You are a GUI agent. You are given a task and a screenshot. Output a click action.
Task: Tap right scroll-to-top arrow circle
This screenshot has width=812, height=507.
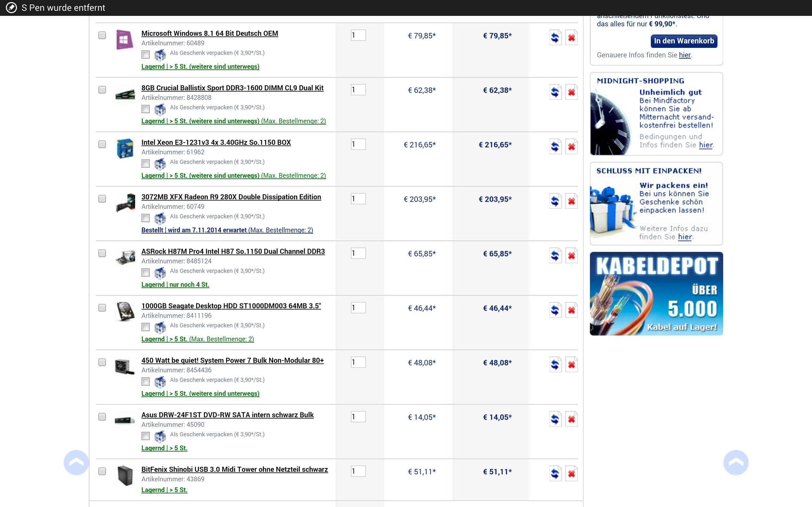[x=736, y=462]
